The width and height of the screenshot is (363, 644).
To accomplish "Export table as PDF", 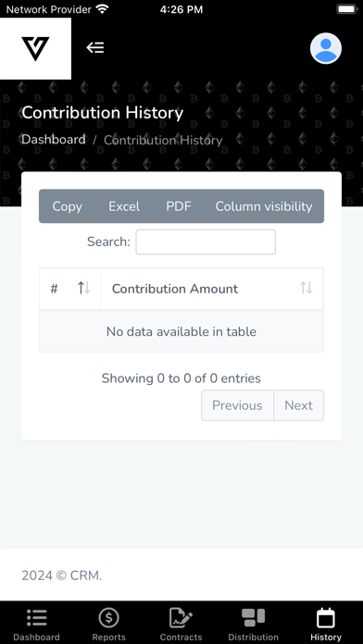I will (179, 206).
